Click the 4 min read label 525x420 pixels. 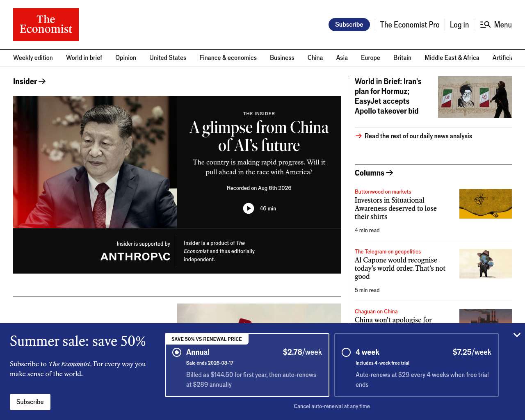367,230
